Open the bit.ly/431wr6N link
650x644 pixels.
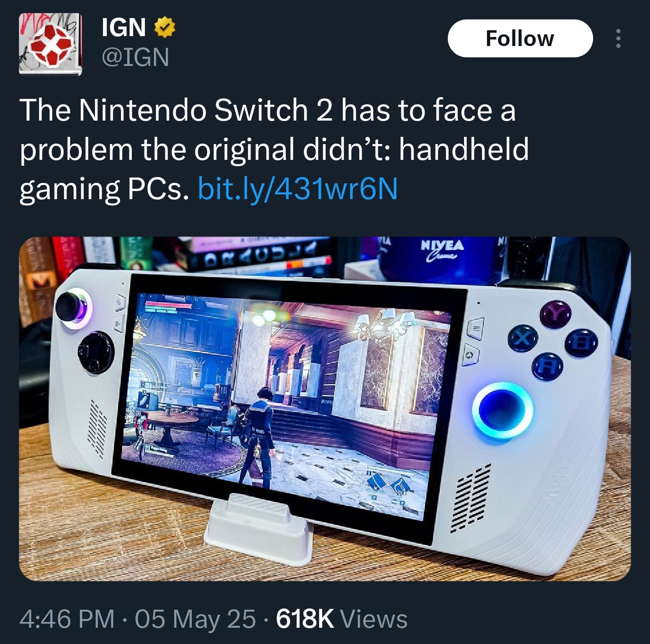(x=298, y=189)
